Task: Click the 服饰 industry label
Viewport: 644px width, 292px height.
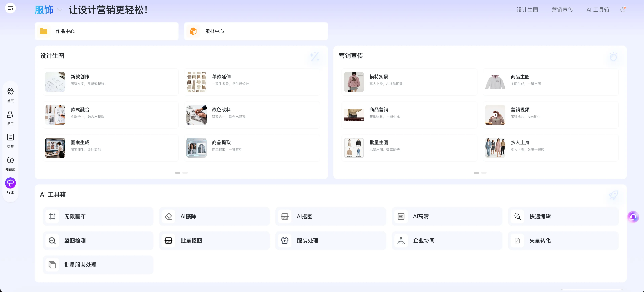Action: pyautogui.click(x=44, y=10)
